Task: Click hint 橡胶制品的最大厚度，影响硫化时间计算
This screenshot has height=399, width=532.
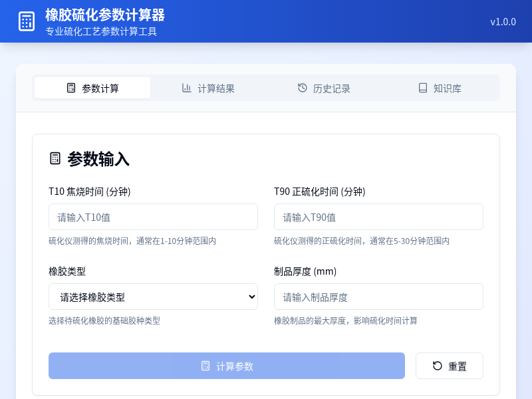Action: point(345,321)
